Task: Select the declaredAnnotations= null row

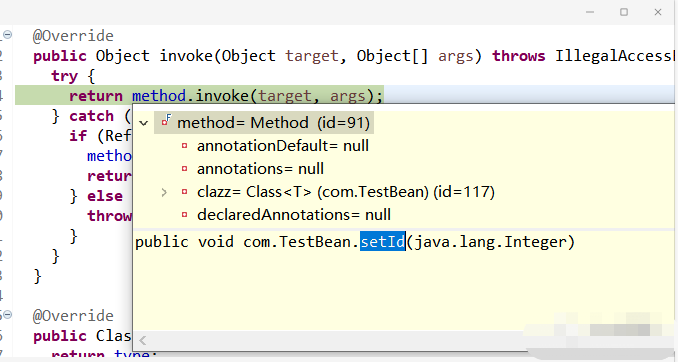Action: pos(294,215)
